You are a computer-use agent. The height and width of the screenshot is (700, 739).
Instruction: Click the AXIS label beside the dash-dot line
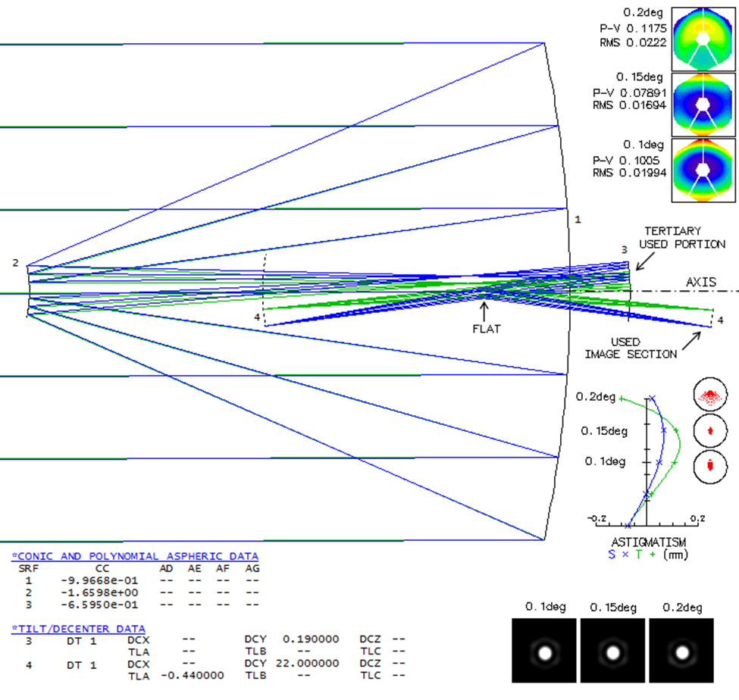click(700, 282)
